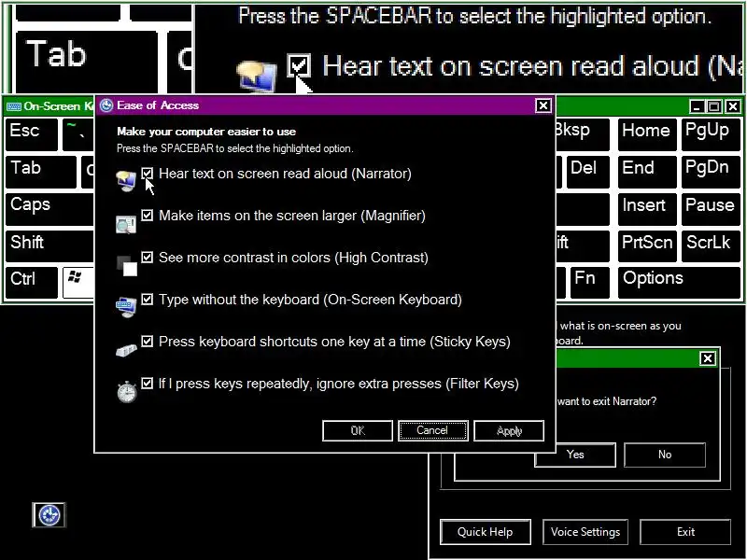Click Apply in Ease of Access dialog

pos(509,430)
